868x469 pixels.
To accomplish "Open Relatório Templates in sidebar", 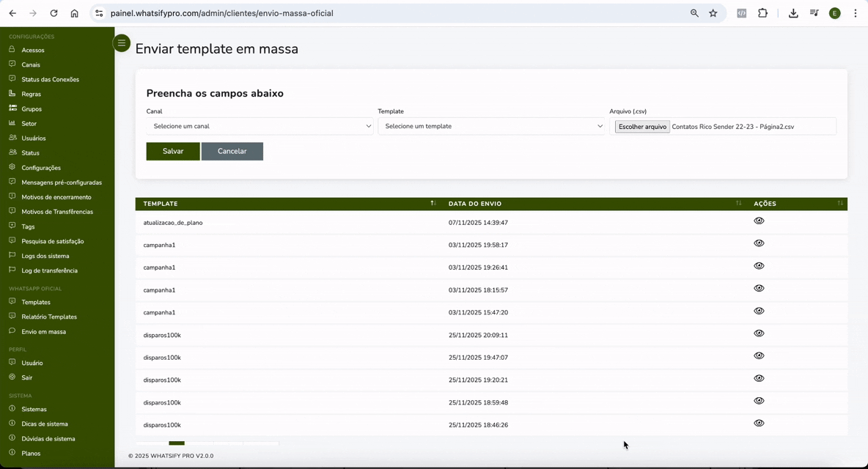I will (x=49, y=317).
